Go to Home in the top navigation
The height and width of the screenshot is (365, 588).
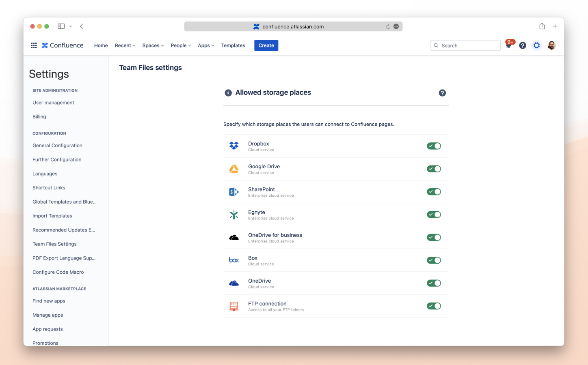(101, 45)
